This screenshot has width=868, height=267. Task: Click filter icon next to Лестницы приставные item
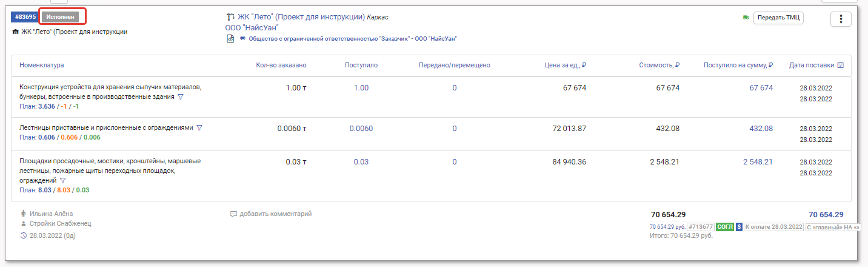[x=199, y=128]
